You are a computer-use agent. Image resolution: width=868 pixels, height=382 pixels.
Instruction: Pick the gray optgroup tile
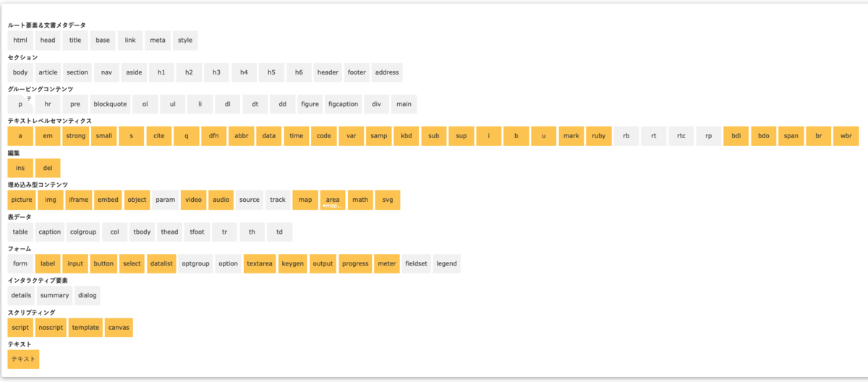tap(195, 263)
